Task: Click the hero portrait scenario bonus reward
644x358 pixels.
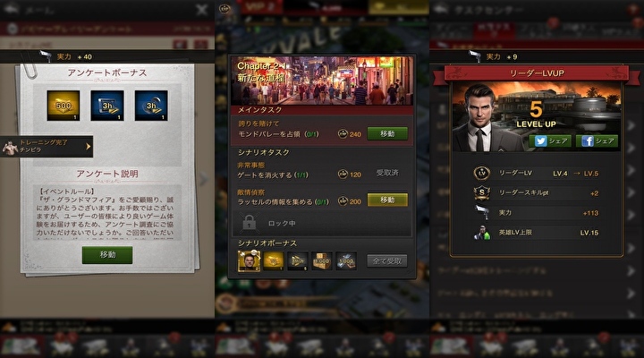Action: (x=249, y=261)
